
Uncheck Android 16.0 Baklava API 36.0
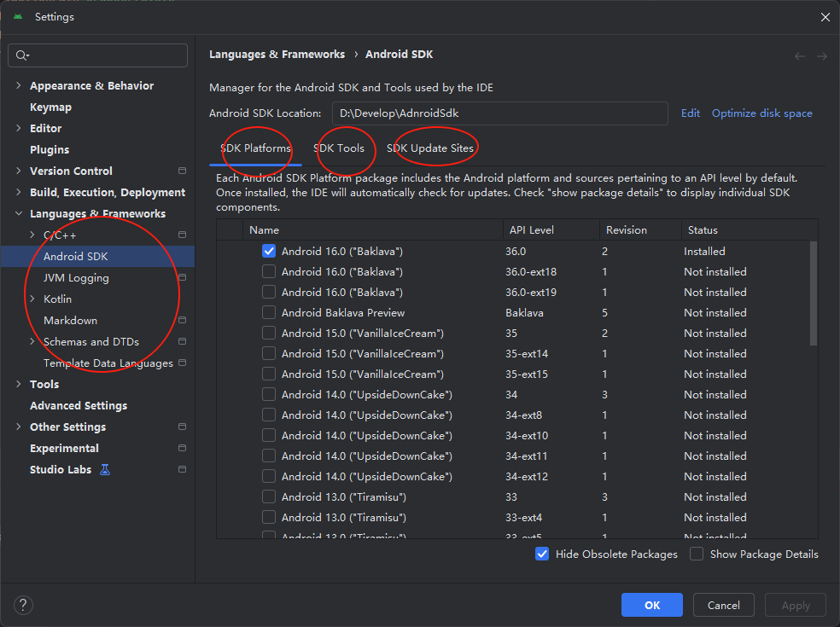coord(269,251)
